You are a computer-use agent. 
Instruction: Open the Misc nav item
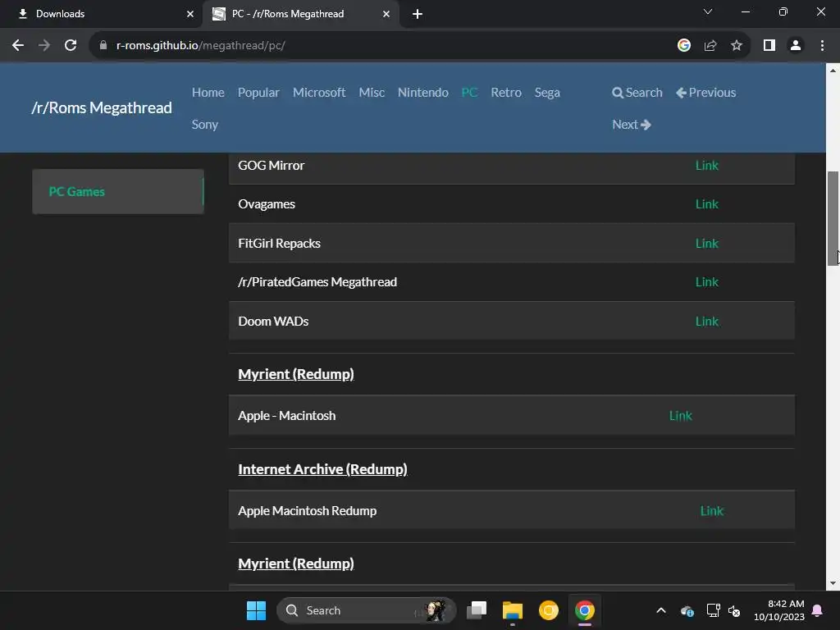[372, 93]
